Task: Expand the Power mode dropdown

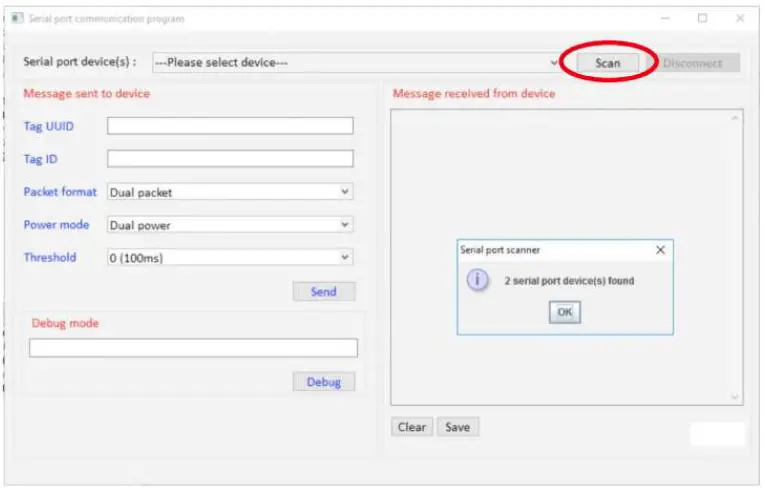Action: (x=230, y=225)
